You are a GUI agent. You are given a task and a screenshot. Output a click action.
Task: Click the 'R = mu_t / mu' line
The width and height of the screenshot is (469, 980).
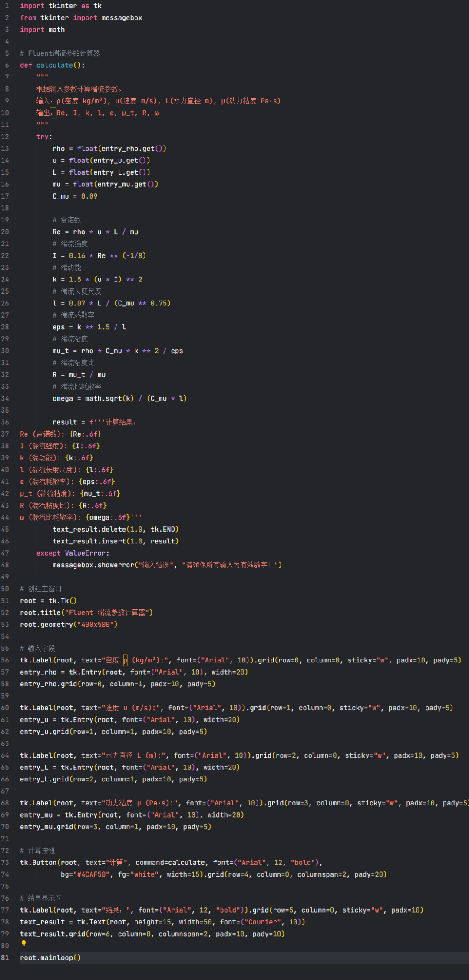click(79, 374)
